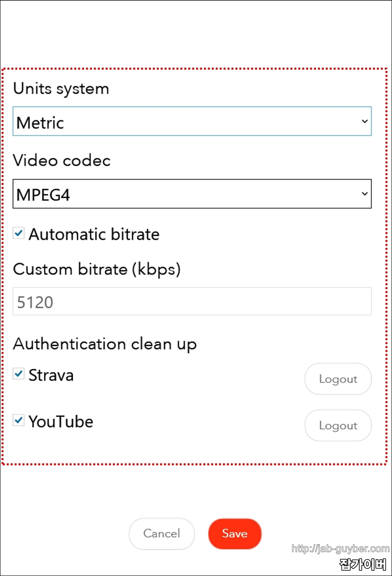The height and width of the screenshot is (576, 392).
Task: Click Logout button next to YouTube
Action: click(338, 425)
